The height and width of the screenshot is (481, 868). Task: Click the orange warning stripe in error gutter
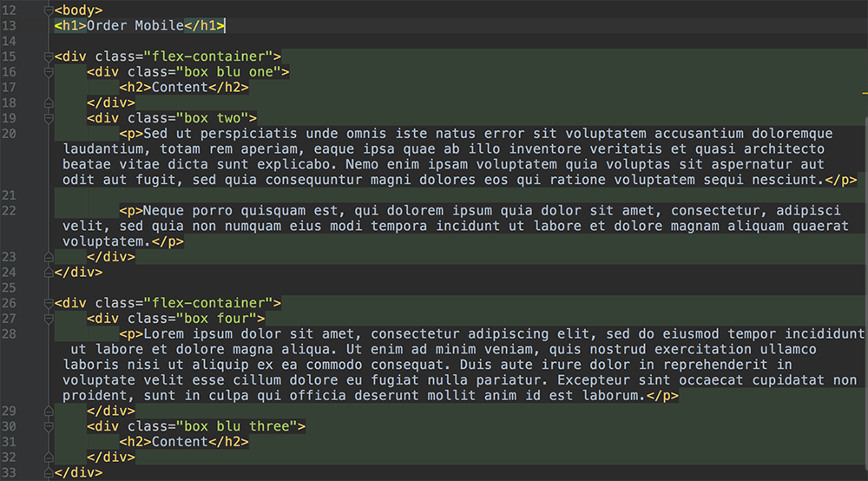pyautogui.click(x=865, y=94)
